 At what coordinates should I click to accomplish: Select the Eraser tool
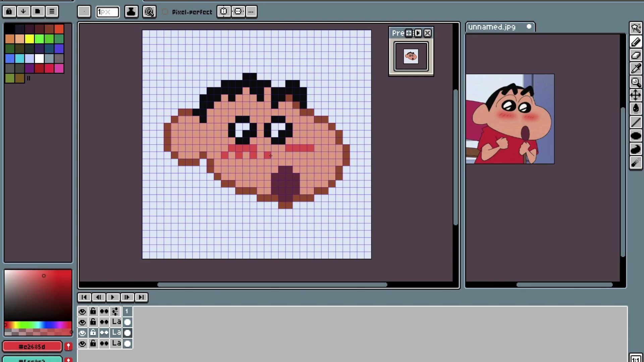(x=636, y=55)
